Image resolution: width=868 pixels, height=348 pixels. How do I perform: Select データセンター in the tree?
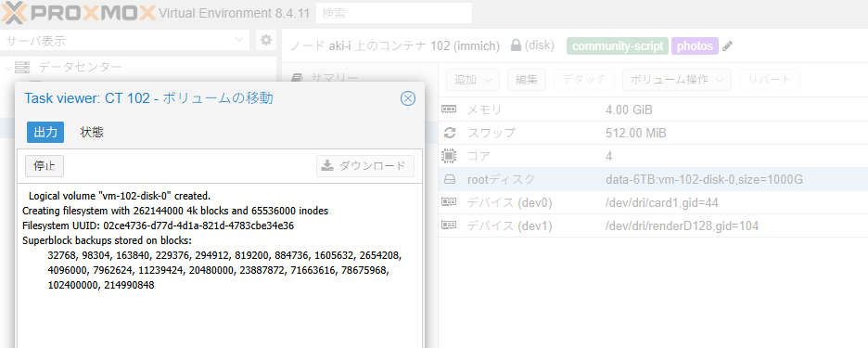(x=80, y=68)
